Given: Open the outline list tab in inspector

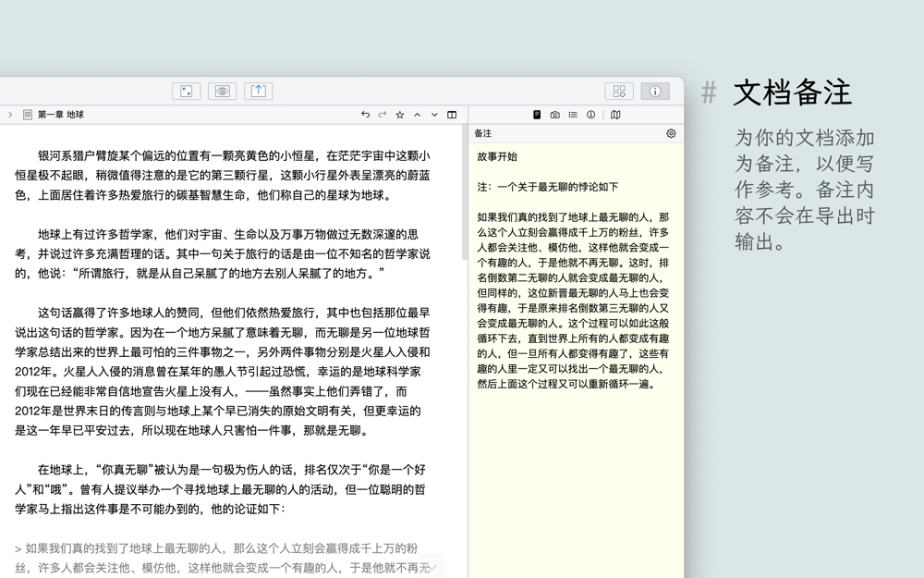Looking at the screenshot, I should coord(573,115).
